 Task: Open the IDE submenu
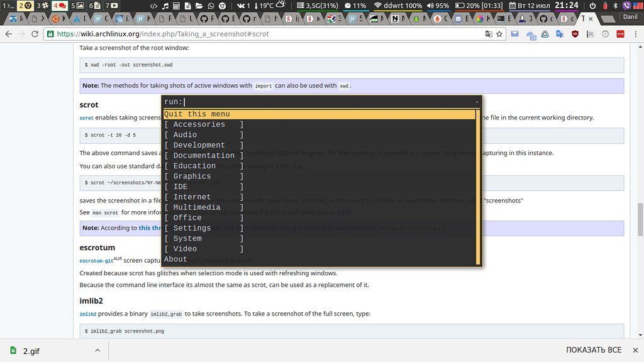point(204,186)
